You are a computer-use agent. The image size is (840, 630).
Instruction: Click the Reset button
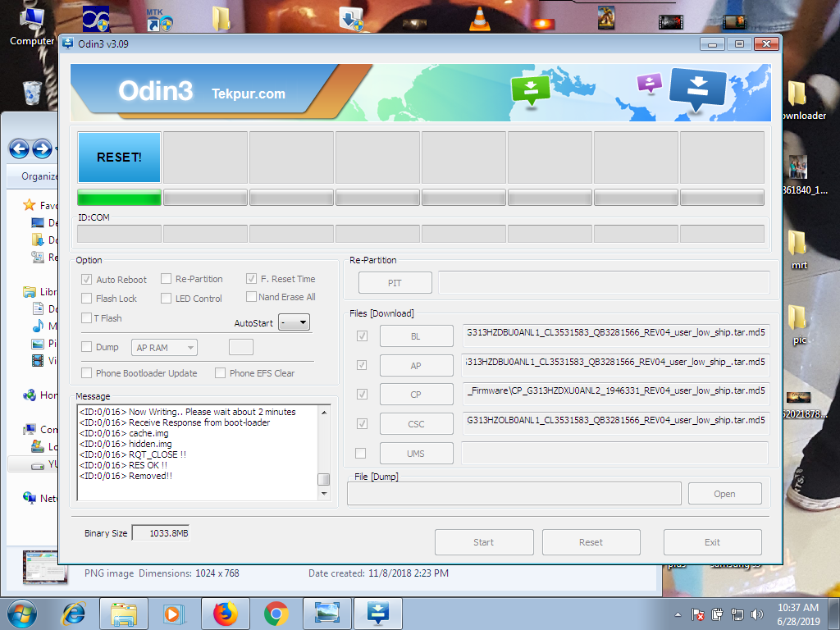coord(591,542)
